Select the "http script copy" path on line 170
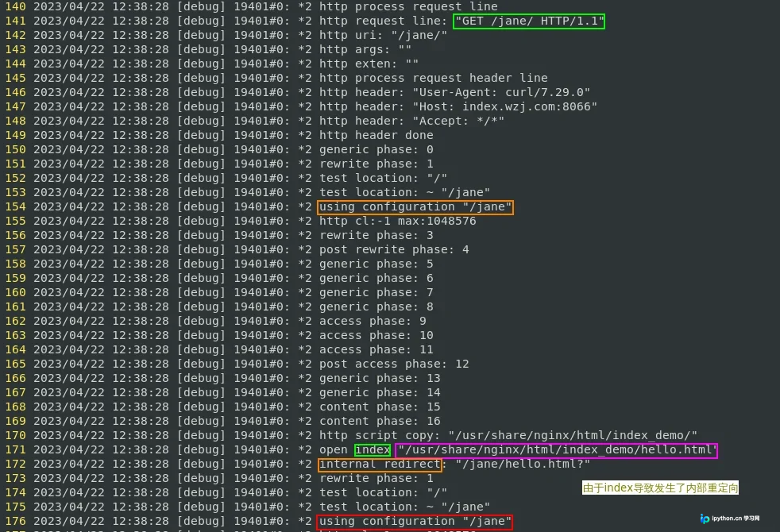The image size is (780, 532). coord(573,436)
